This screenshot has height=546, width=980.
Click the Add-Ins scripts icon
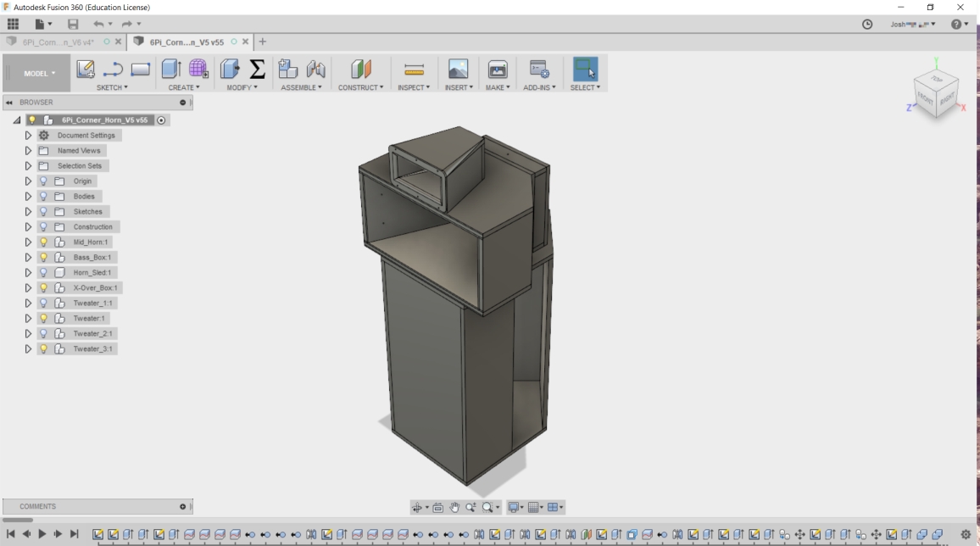(538, 70)
